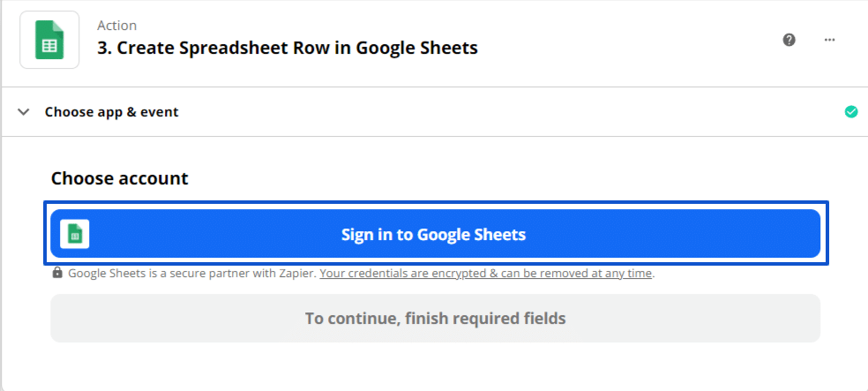The width and height of the screenshot is (868, 391).
Task: Select the 'Choose account' heading
Action: coord(120,178)
